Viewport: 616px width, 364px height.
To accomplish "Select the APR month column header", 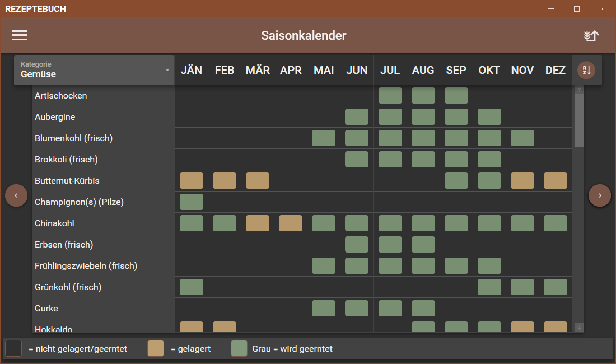I will (291, 71).
